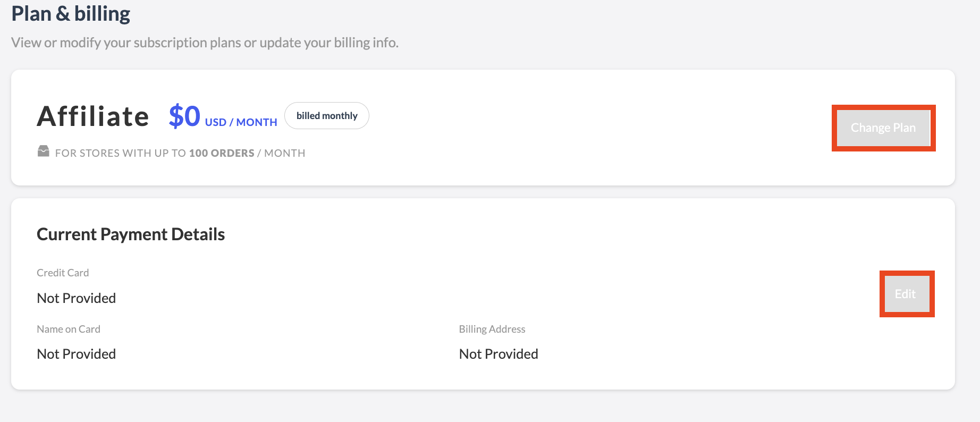This screenshot has width=980, height=422.
Task: Click Not Provided under Name on Card
Action: tap(76, 353)
